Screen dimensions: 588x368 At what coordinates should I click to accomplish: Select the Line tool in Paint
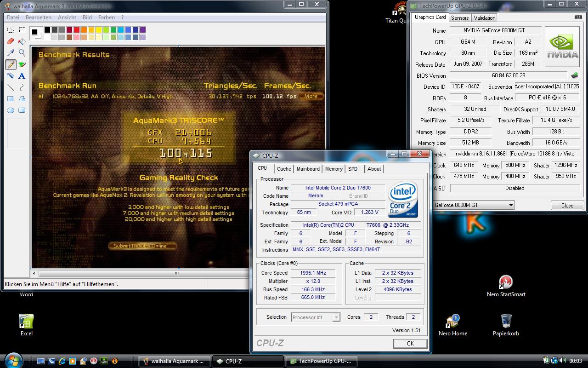coord(11,87)
